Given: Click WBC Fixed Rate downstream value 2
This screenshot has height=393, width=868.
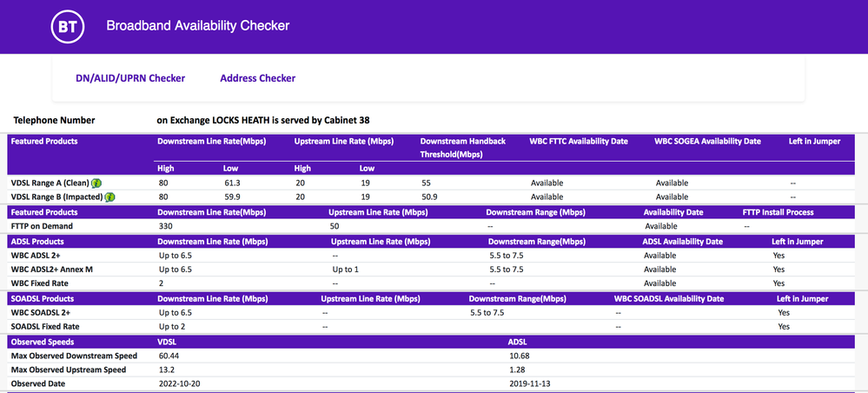Looking at the screenshot, I should click(162, 283).
